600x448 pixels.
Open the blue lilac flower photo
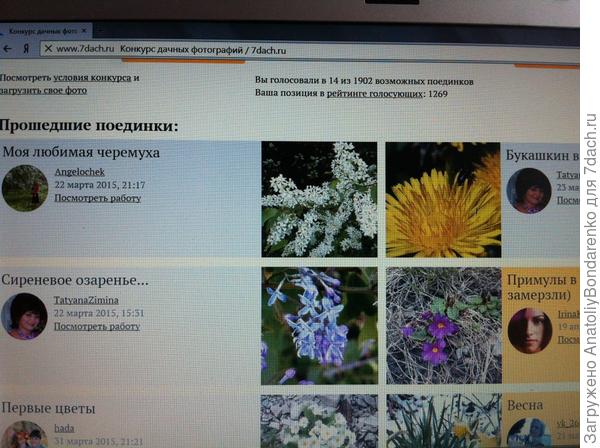point(319,325)
